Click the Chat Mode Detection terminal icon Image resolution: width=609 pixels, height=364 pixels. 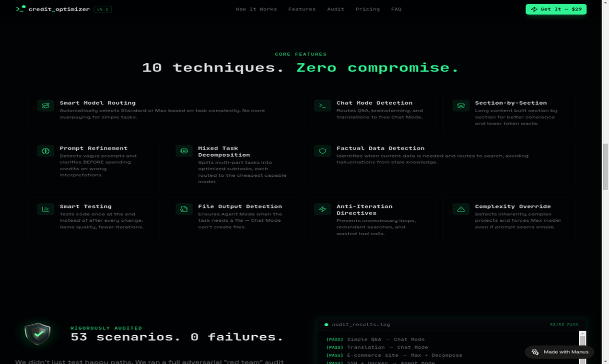(x=322, y=105)
